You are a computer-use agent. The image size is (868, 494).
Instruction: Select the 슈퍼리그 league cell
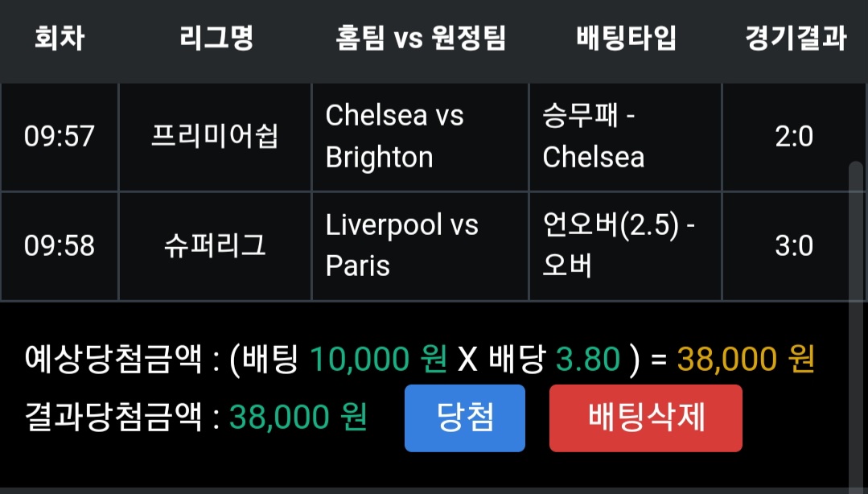click(x=215, y=245)
